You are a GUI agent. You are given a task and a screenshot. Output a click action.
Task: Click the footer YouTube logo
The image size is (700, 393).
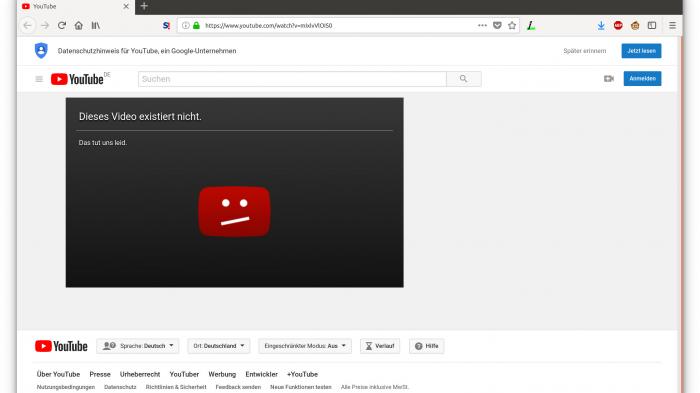tap(61, 346)
